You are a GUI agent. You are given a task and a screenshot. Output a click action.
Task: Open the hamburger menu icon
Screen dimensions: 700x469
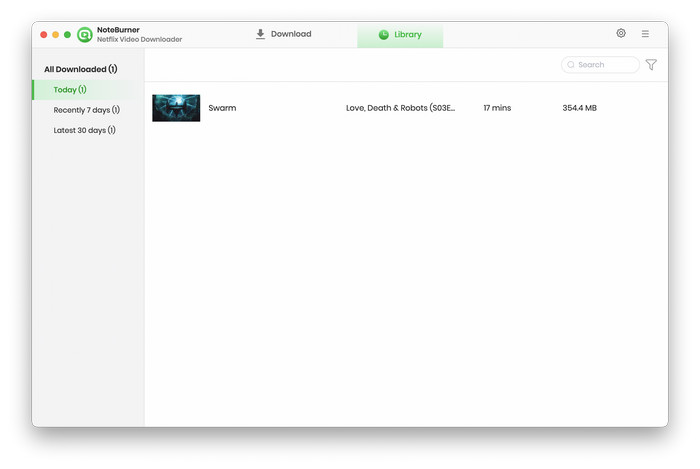[x=645, y=34]
